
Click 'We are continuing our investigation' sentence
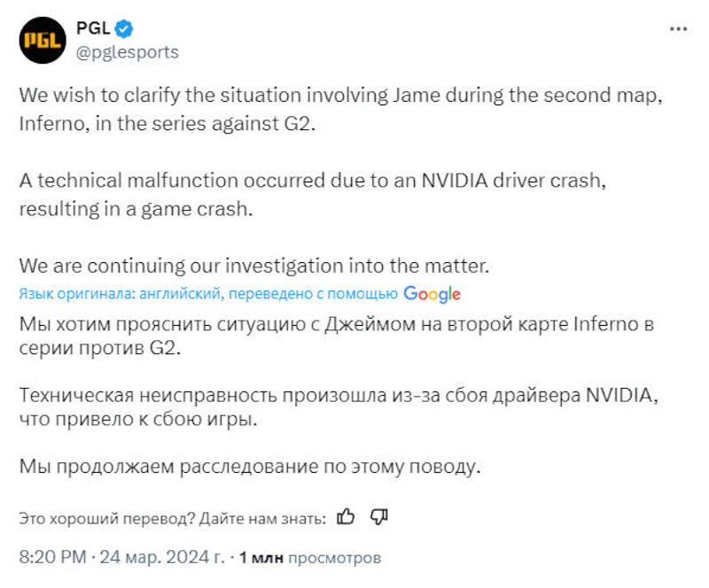pyautogui.click(x=253, y=265)
